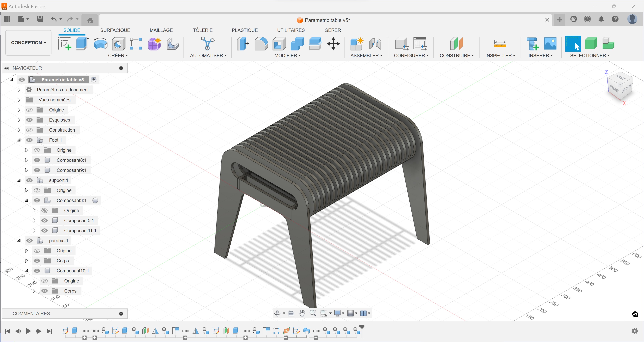Click the job status clock icon
The image size is (644, 342).
(587, 19)
